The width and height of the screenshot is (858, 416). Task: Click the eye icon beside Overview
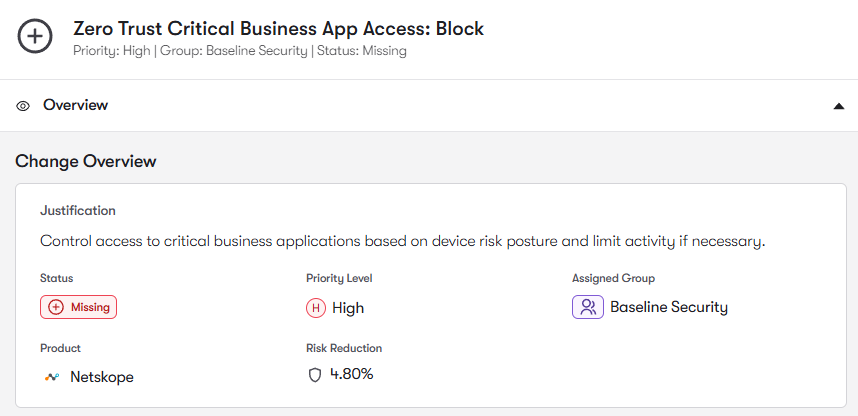[23, 105]
